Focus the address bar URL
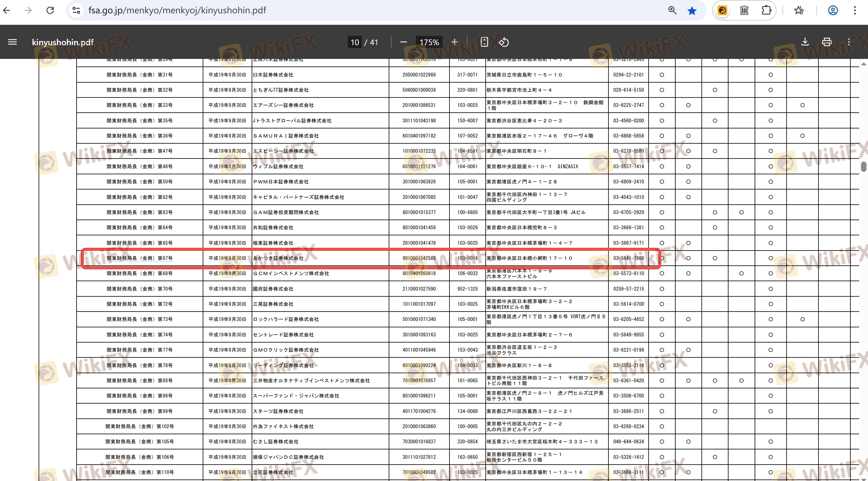This screenshot has height=481, width=868. click(177, 10)
